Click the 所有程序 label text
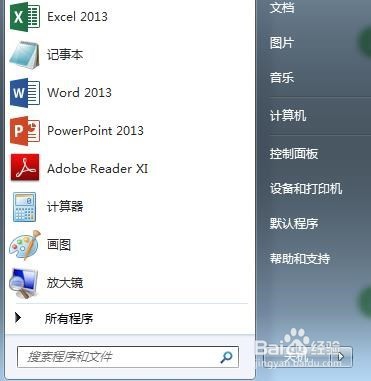The image size is (371, 381). [69, 319]
